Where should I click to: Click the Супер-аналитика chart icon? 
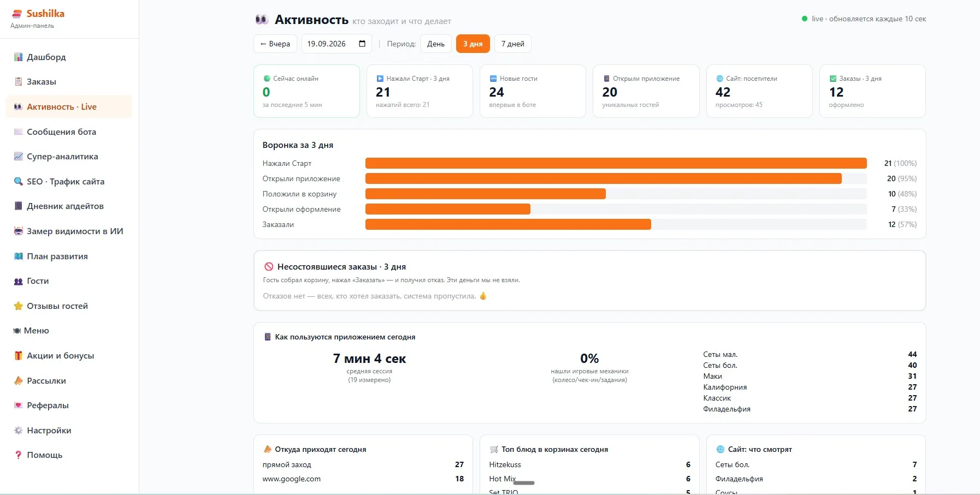tap(19, 157)
